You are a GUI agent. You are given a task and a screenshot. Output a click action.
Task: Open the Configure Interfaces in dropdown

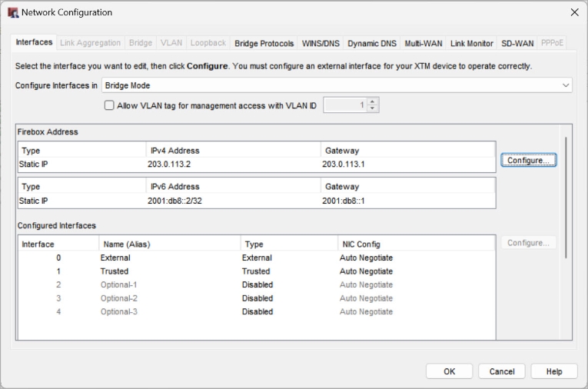coord(337,85)
